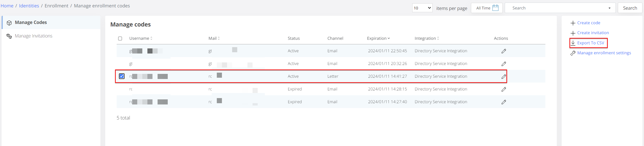Image resolution: width=644 pixels, height=146 pixels.
Task: Toggle the select-all checkbox in table header
Action: 120,38
